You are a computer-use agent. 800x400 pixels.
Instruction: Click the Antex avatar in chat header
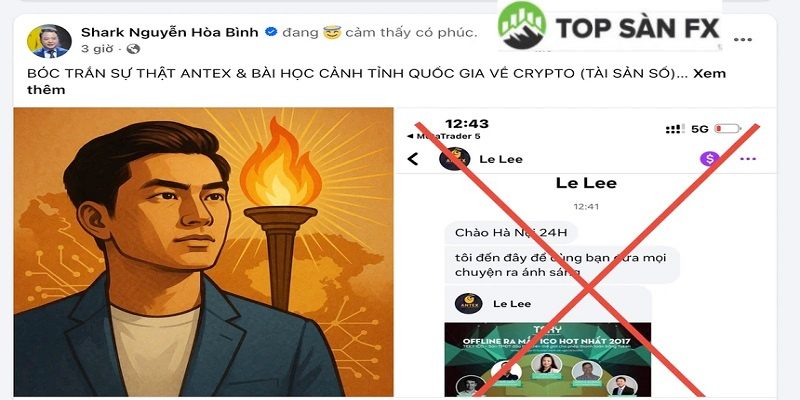(454, 159)
